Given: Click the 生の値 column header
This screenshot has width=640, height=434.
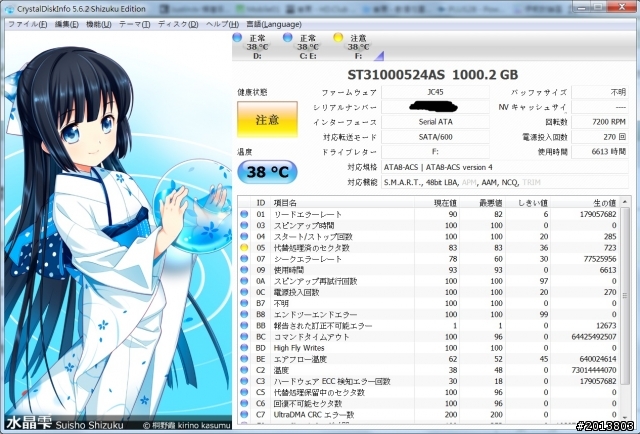Looking at the screenshot, I should tap(584, 203).
